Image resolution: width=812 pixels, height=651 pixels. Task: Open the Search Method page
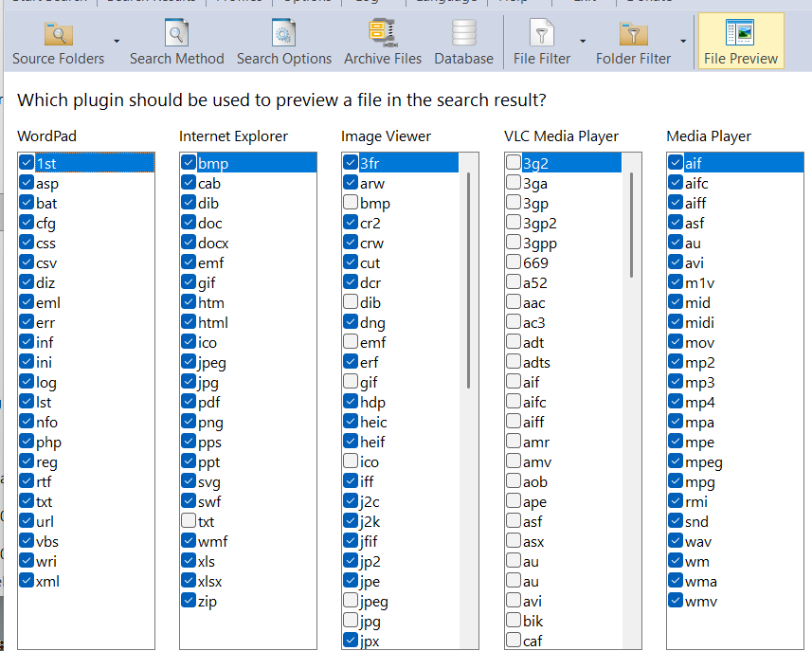point(176,44)
